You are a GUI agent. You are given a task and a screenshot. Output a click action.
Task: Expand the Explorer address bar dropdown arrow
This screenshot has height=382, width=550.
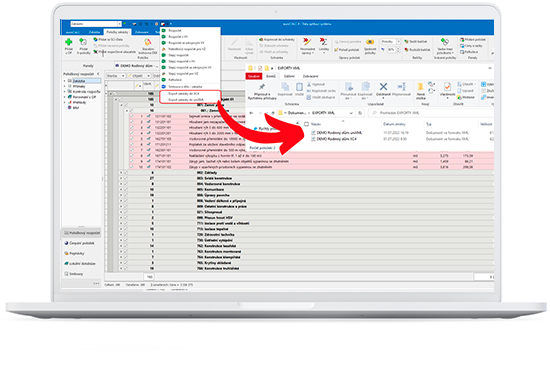coord(351,113)
